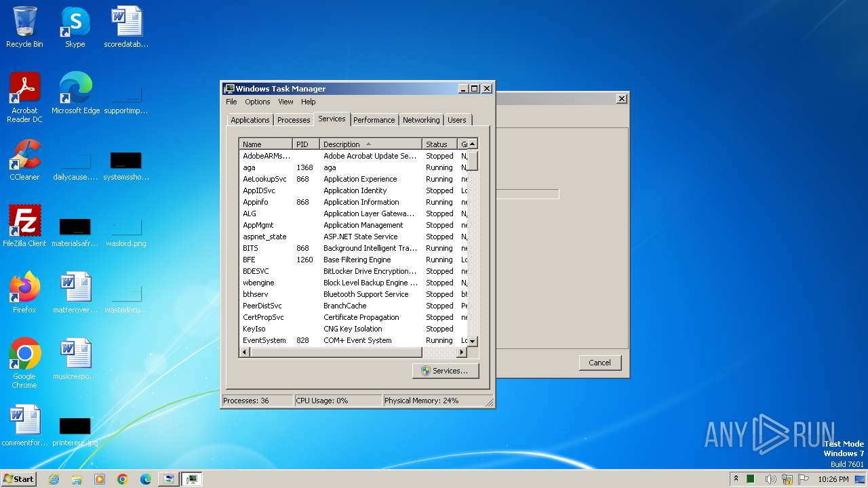The image size is (868, 488).
Task: Launch FileZilla Client shortcut
Action: (24, 226)
